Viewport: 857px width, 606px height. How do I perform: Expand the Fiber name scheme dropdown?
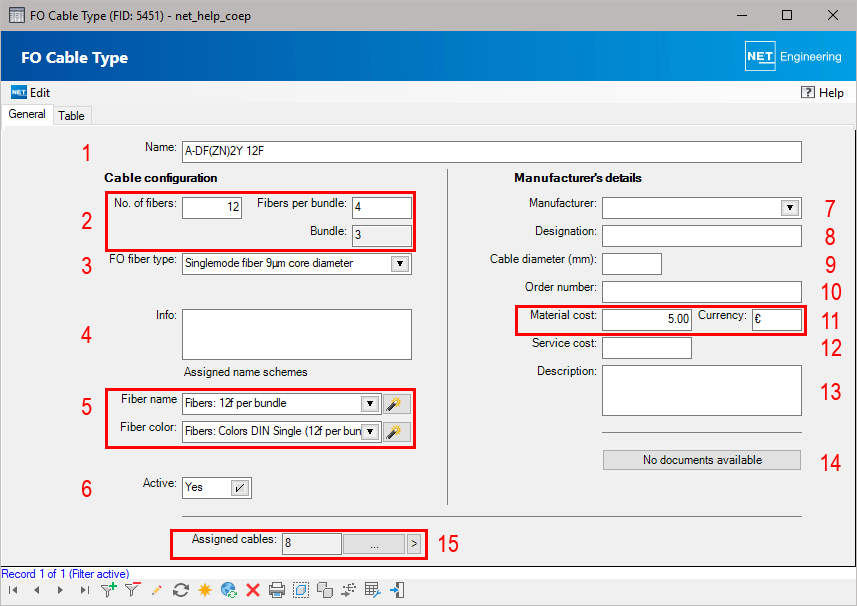pyautogui.click(x=370, y=403)
